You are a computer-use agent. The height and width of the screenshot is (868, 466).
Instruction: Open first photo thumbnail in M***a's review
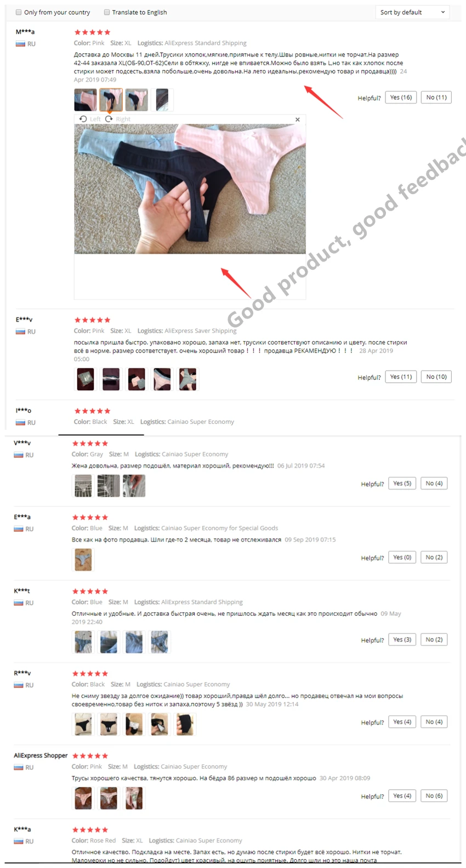coord(86,100)
